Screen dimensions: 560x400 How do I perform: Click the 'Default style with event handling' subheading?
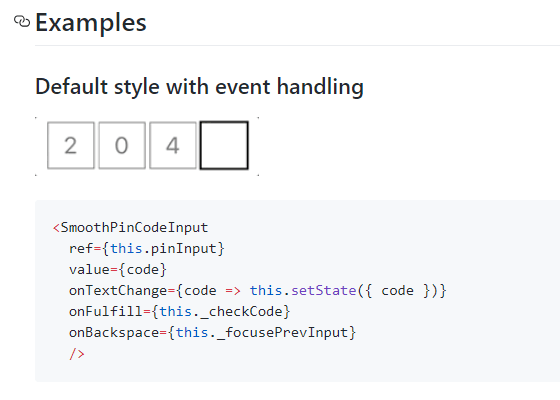click(199, 87)
